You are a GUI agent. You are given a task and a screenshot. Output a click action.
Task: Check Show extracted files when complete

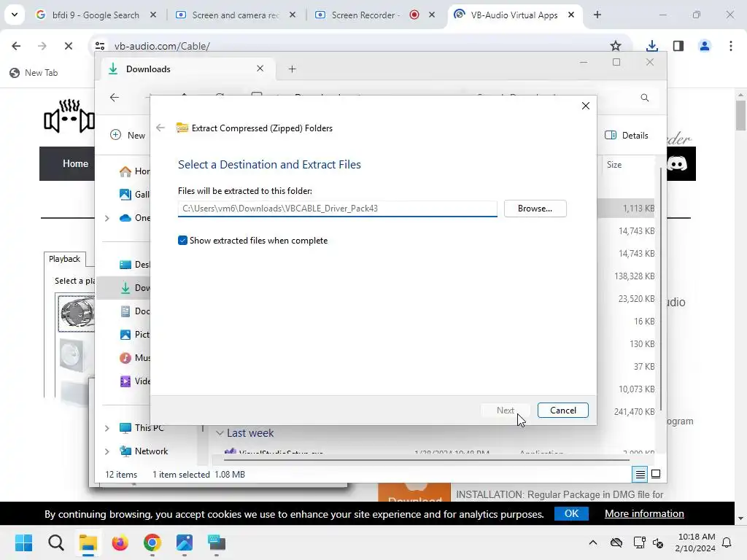(x=182, y=241)
